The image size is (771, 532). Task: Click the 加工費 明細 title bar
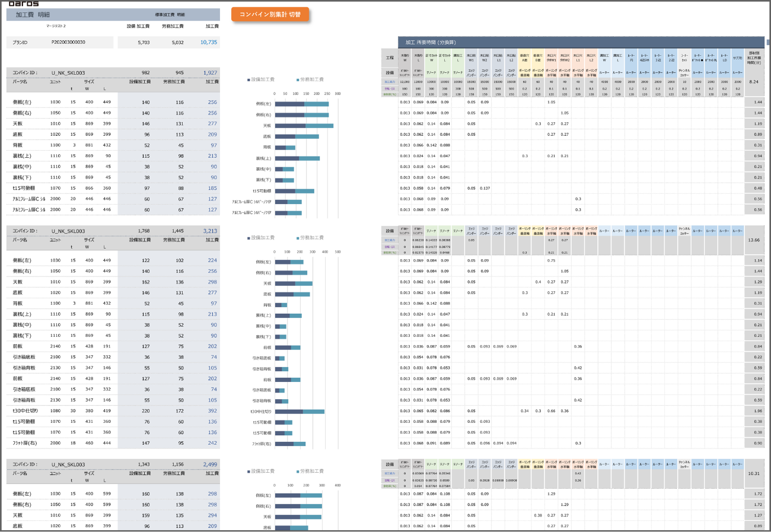click(x=113, y=14)
